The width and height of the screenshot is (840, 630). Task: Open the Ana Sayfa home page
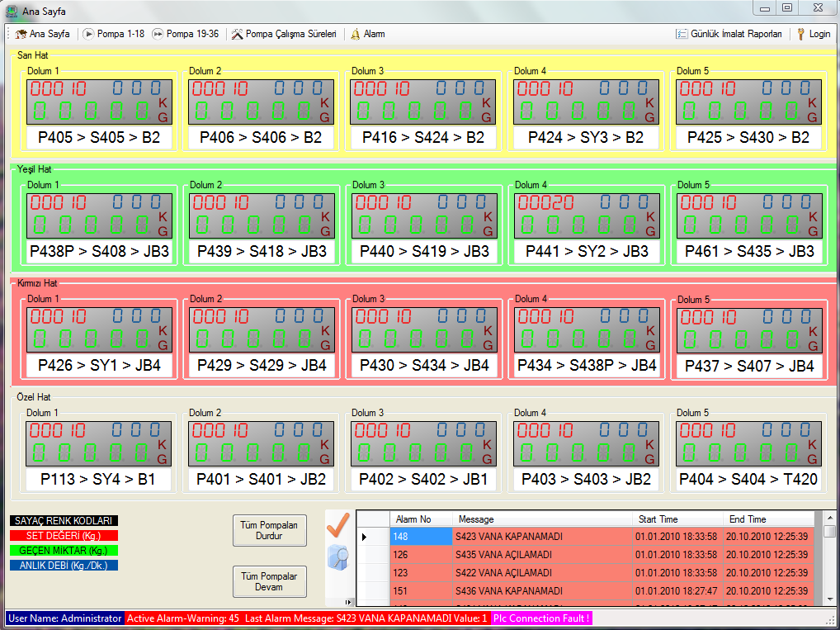[x=42, y=34]
